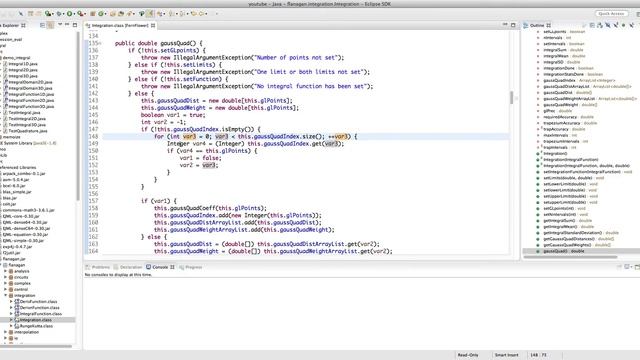This screenshot has width=640, height=360.
Task: Close the Console view tab
Action: [x=172, y=267]
